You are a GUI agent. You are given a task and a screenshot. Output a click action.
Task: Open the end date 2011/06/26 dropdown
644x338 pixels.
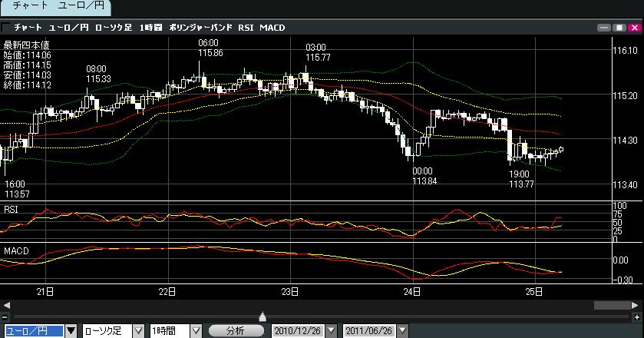(x=402, y=330)
